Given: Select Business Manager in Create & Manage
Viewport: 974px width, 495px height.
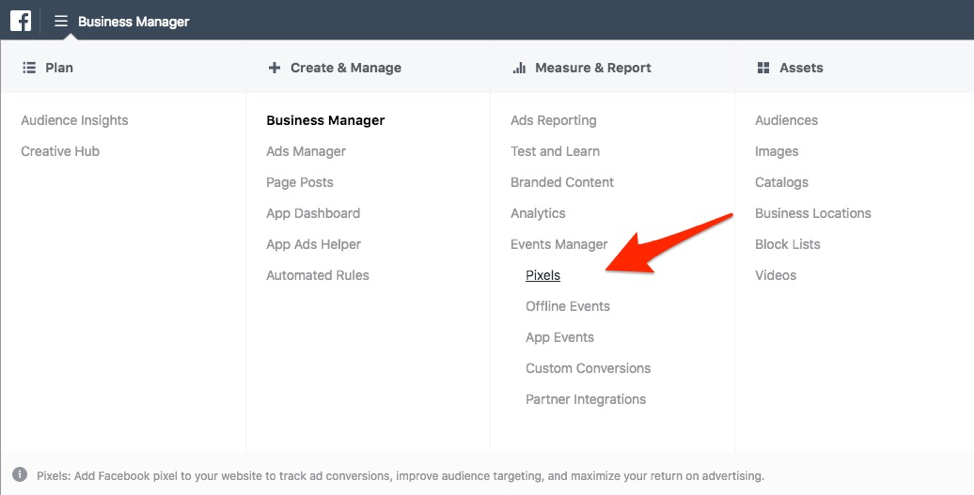Looking at the screenshot, I should pyautogui.click(x=325, y=120).
